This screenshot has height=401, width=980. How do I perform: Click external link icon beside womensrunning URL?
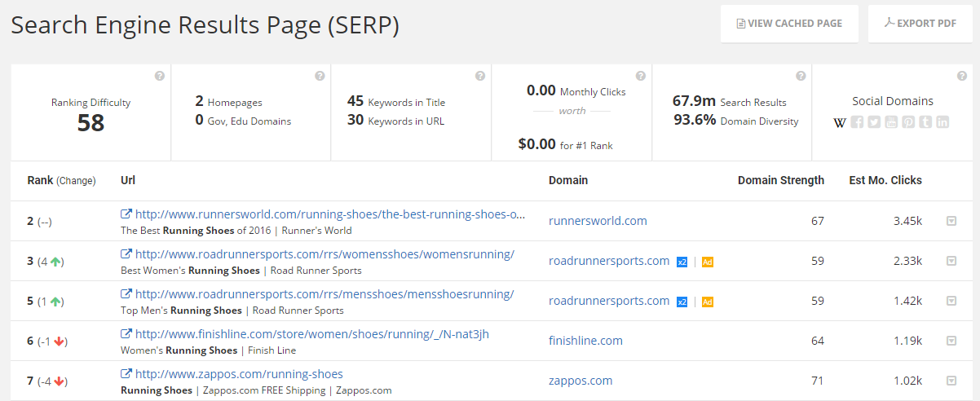126,254
